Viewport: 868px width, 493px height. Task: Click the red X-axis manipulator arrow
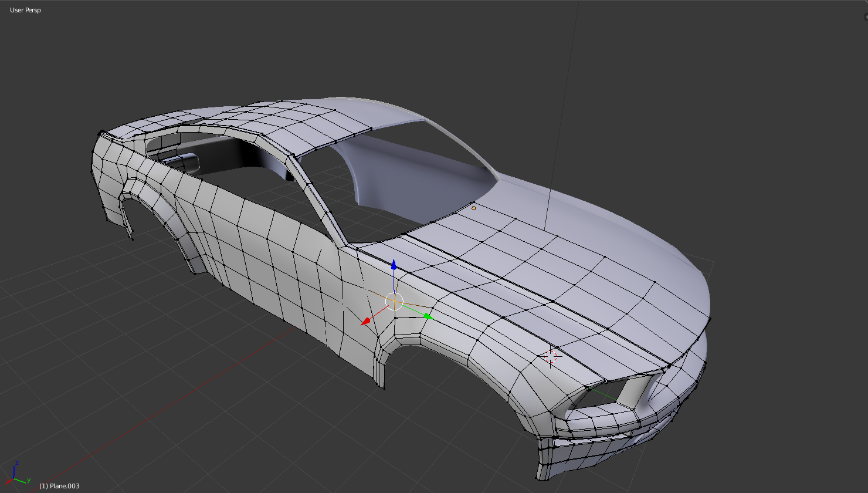(x=366, y=321)
